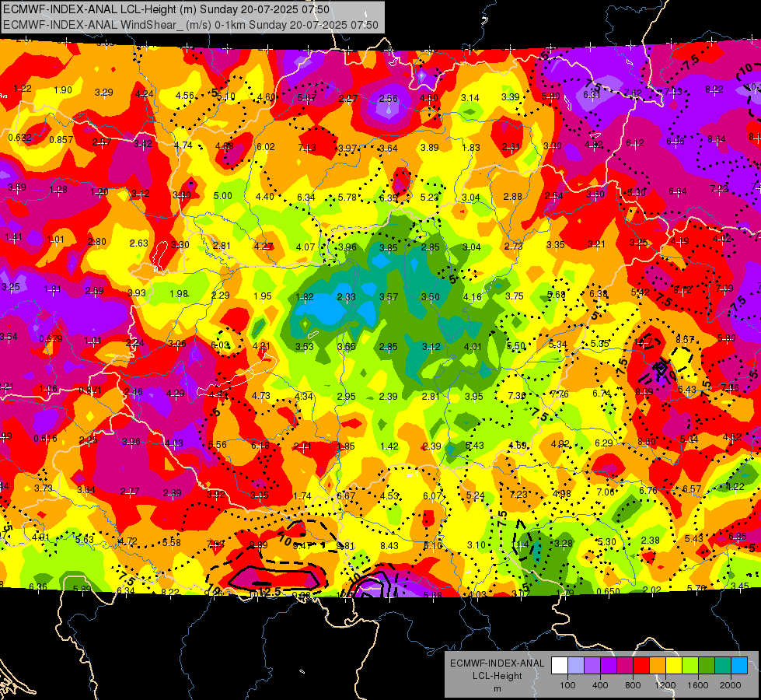The width and height of the screenshot is (761, 700).
Task: Click the legend label 800
Action: (633, 685)
